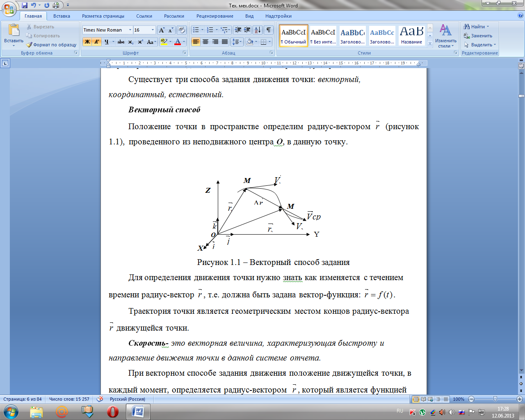Open the Вставка tab
The image size is (525, 420).
[x=62, y=16]
